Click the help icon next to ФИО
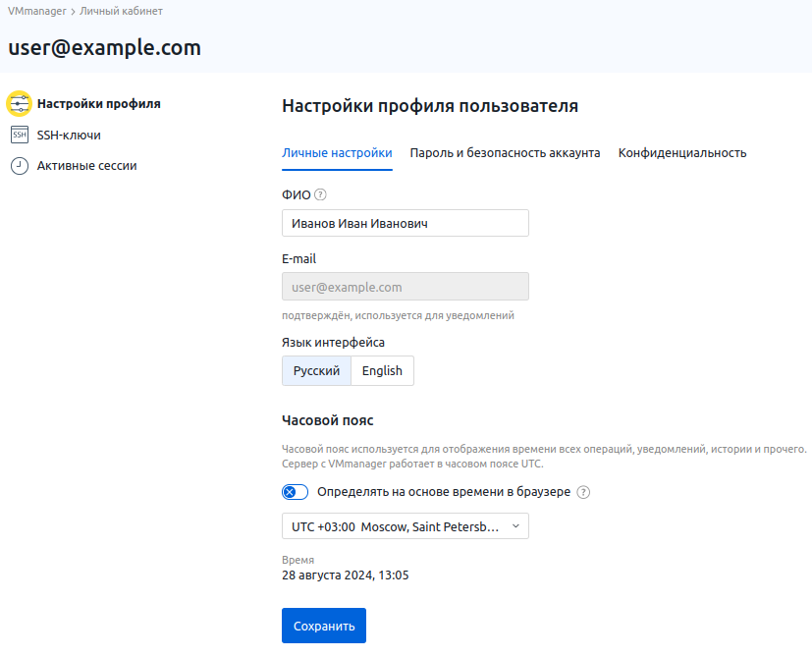This screenshot has width=812, height=657. [x=320, y=195]
